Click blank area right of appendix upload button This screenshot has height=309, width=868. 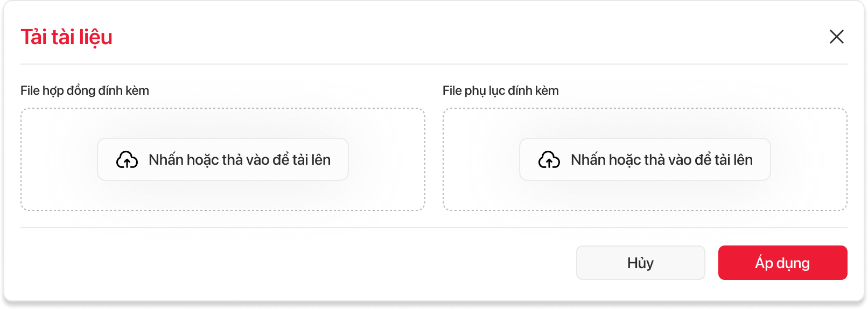[808, 159]
